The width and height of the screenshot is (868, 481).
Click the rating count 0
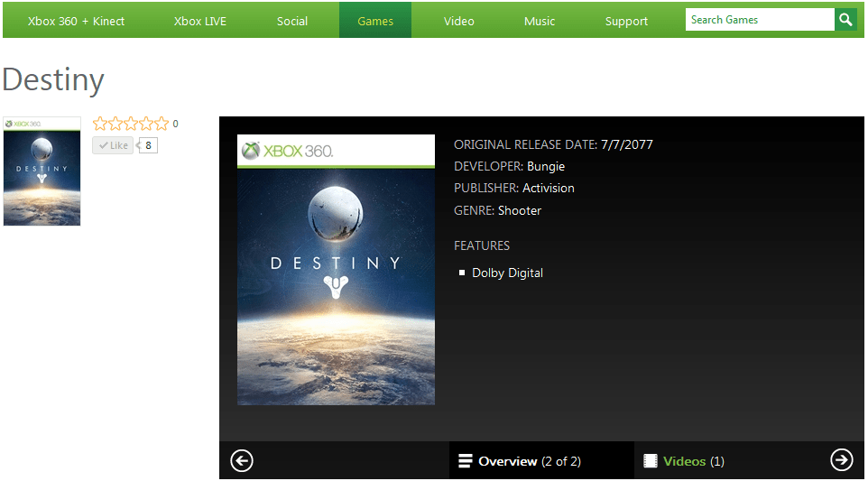coord(175,124)
